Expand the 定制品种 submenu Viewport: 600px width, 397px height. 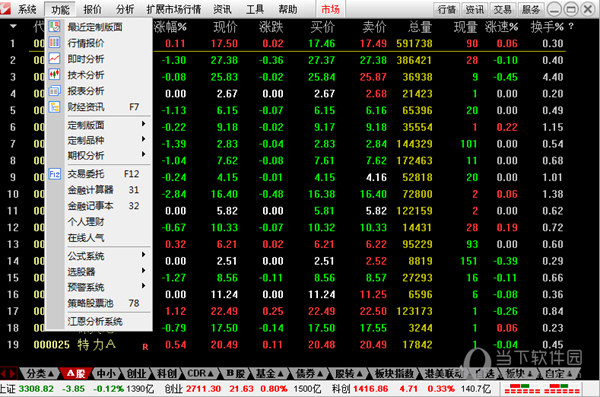point(143,139)
